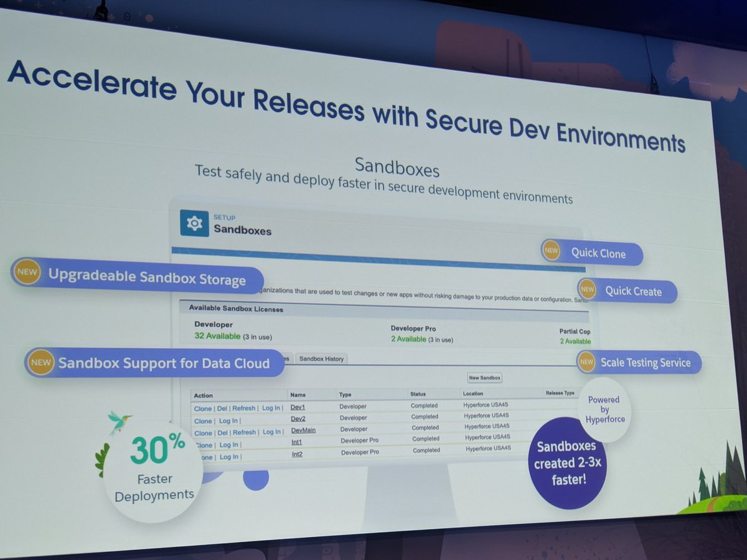
Task: Click the Location column header
Action: pos(472,394)
